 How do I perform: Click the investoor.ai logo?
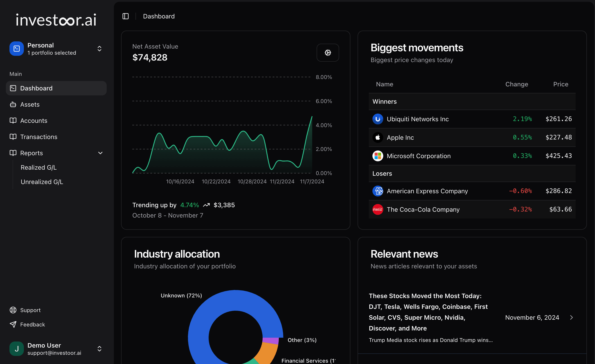(56, 20)
